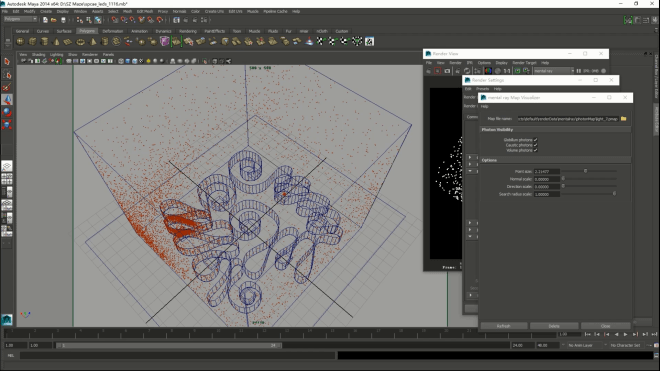Screen dimensions: 660x371
Task: Create a polygon sphere from the shelf
Action: click(x=20, y=41)
